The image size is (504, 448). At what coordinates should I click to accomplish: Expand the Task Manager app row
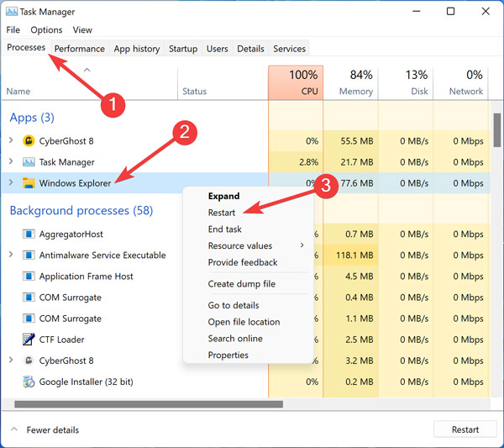(11, 161)
